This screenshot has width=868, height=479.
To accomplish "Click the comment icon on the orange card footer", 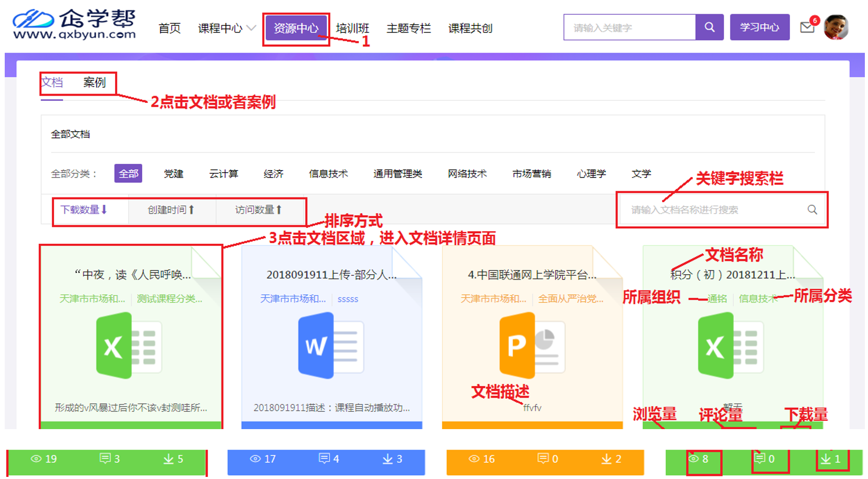I will click(543, 459).
